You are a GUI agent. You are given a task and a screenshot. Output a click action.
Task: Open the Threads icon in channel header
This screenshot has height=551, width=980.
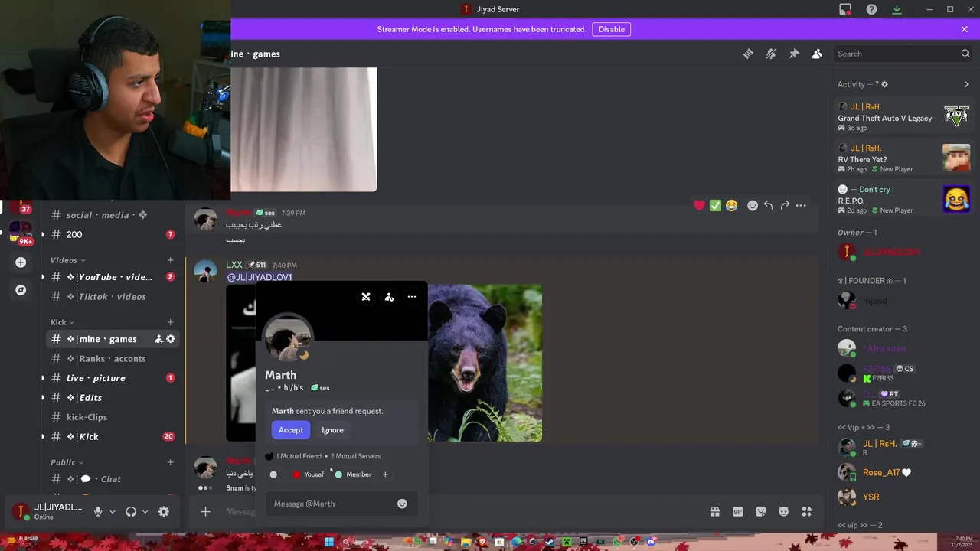pyautogui.click(x=748, y=54)
